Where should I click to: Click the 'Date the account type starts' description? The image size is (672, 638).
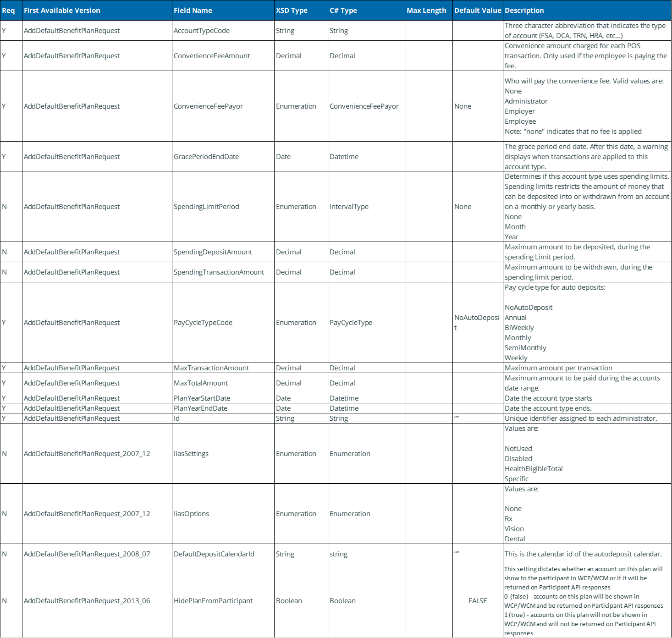pyautogui.click(x=587, y=398)
